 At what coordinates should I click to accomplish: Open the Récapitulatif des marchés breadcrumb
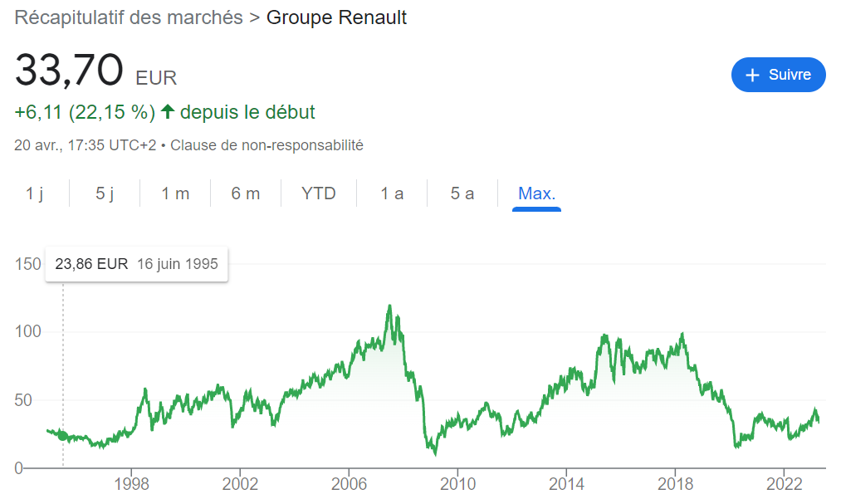(x=129, y=17)
